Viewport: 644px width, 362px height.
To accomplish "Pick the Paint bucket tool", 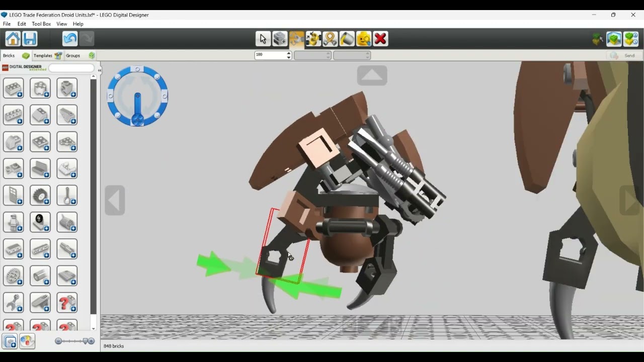I will [x=347, y=39].
